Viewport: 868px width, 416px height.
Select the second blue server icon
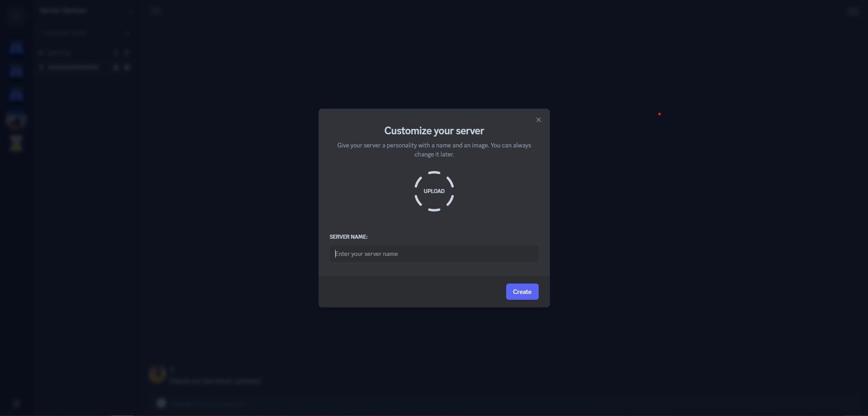16,71
